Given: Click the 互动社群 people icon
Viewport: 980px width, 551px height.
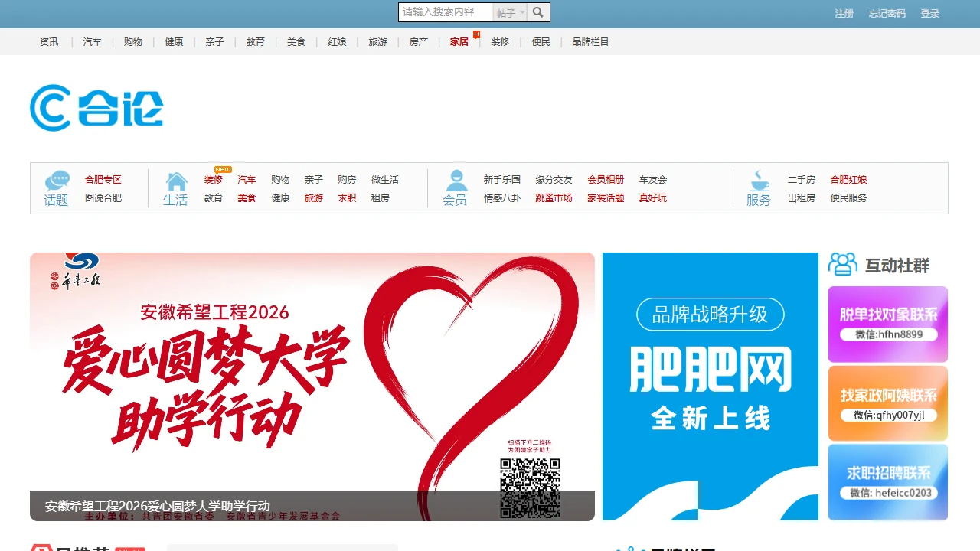Looking at the screenshot, I should (x=843, y=264).
